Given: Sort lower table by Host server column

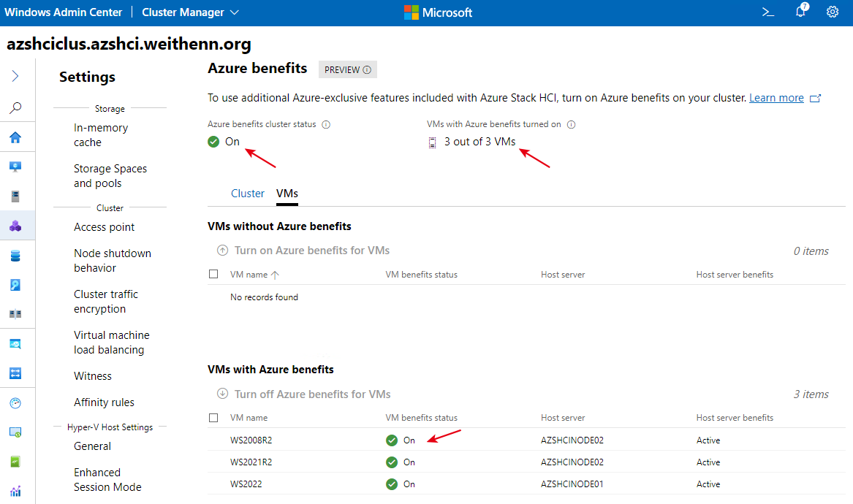Looking at the screenshot, I should tap(563, 418).
